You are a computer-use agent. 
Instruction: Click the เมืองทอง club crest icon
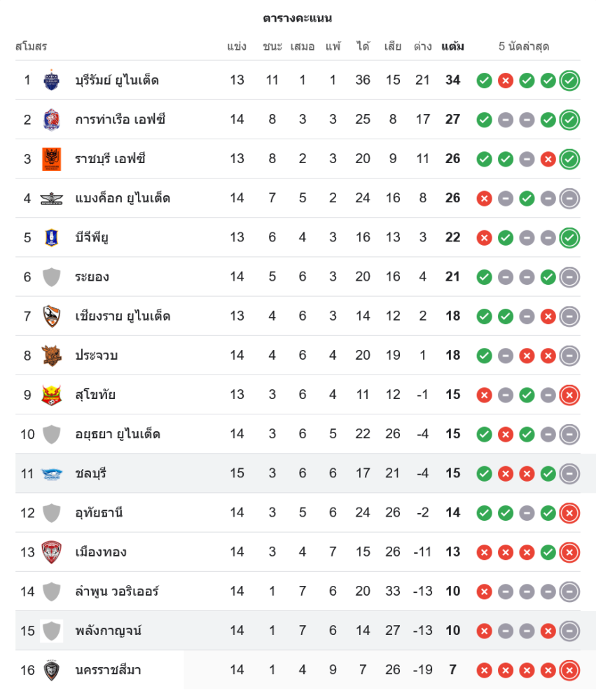click(52, 552)
